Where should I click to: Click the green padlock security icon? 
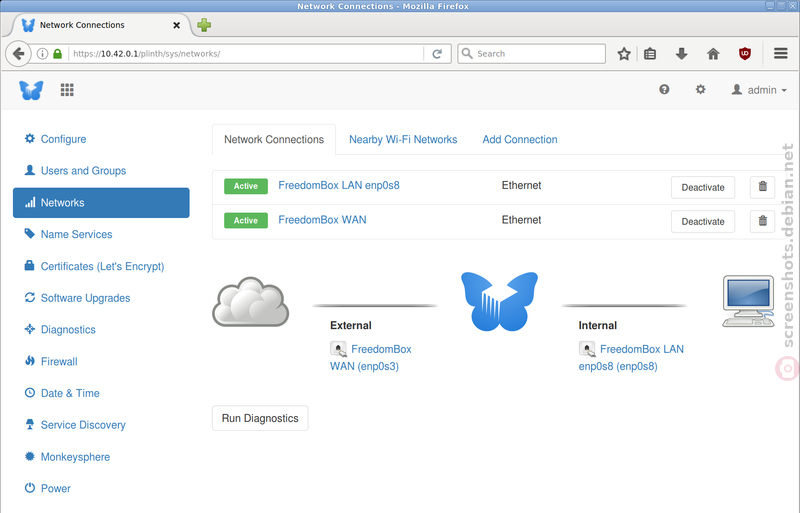58,54
